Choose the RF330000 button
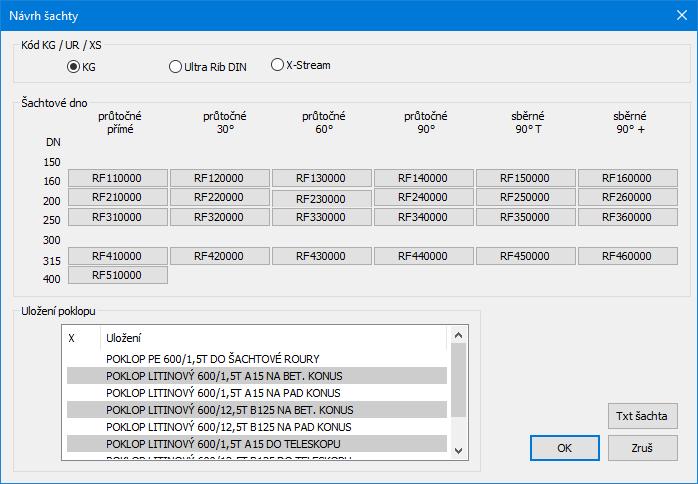This screenshot has height=484, width=698. coord(321,217)
